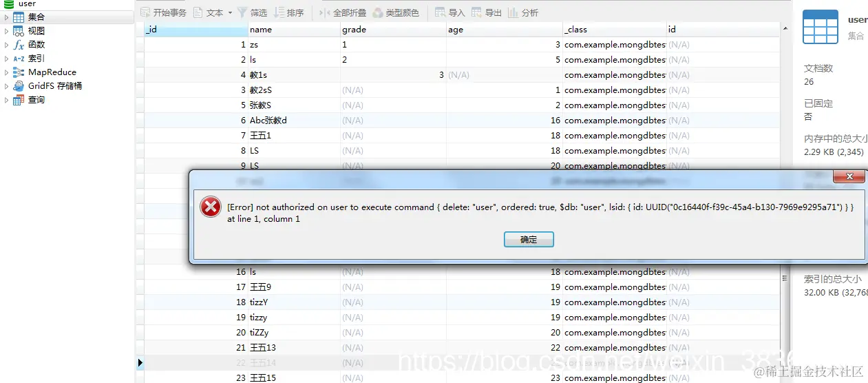Select the 查询 (queries) tree node

[x=36, y=100]
